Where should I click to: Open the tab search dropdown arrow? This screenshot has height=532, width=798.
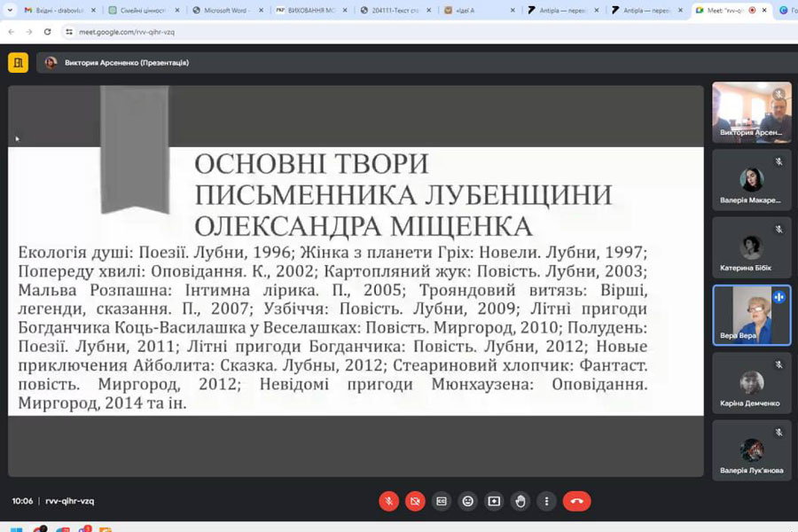coord(10,10)
